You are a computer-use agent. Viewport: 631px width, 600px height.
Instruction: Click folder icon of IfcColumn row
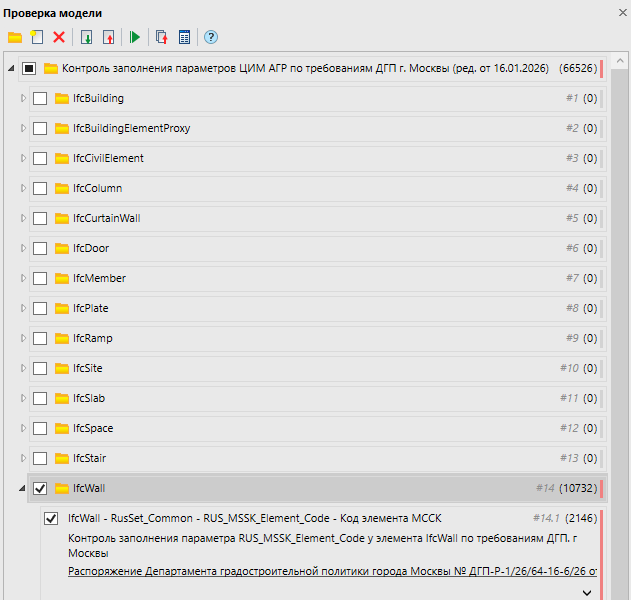(x=62, y=188)
